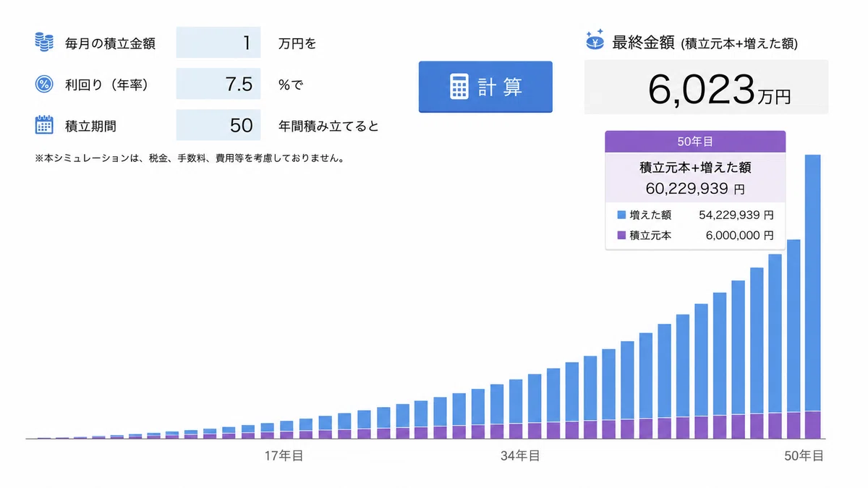Image resolution: width=868 pixels, height=488 pixels.
Task: Click the 6,023万円 final amount value
Action: 719,90
